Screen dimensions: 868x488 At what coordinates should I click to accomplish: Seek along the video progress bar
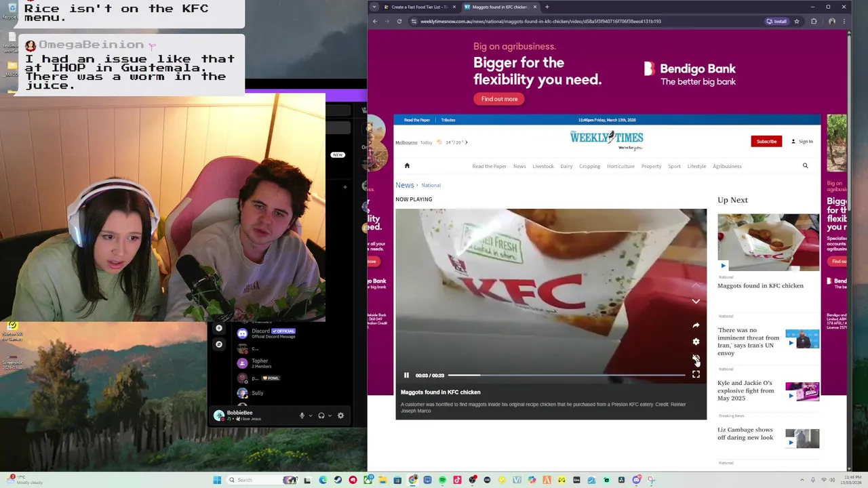pyautogui.click(x=566, y=375)
